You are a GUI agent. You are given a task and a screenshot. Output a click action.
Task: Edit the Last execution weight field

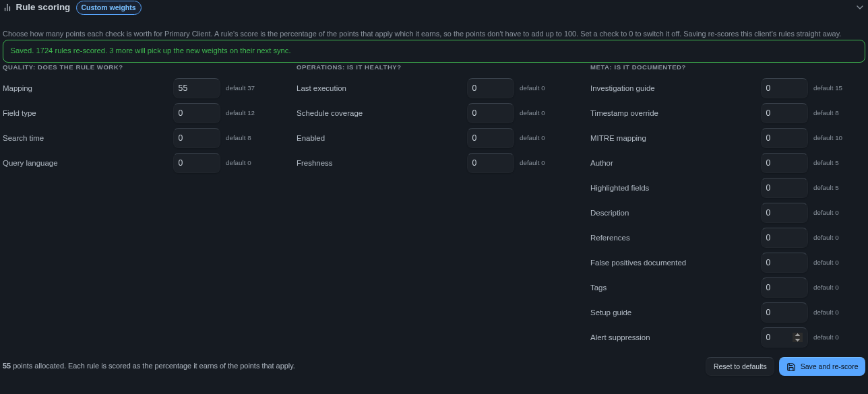pos(491,88)
